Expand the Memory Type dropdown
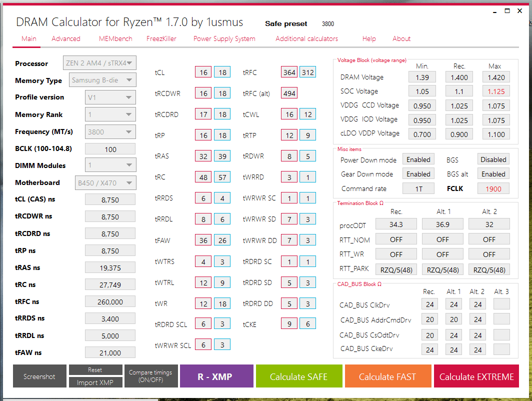 [x=102, y=80]
